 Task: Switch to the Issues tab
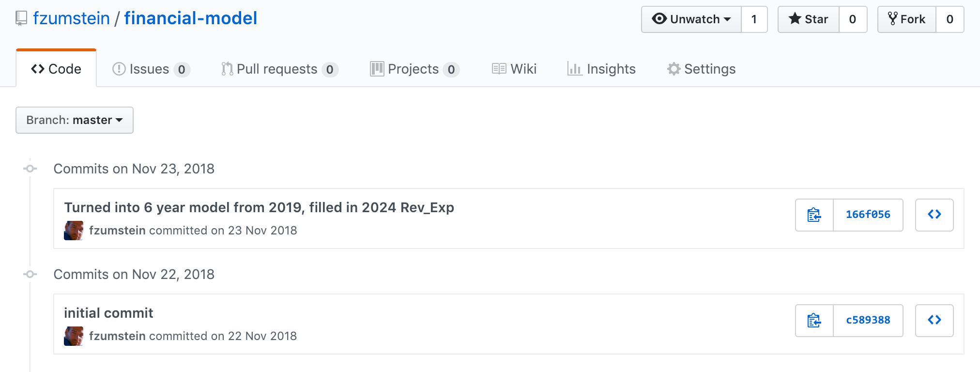pos(151,69)
